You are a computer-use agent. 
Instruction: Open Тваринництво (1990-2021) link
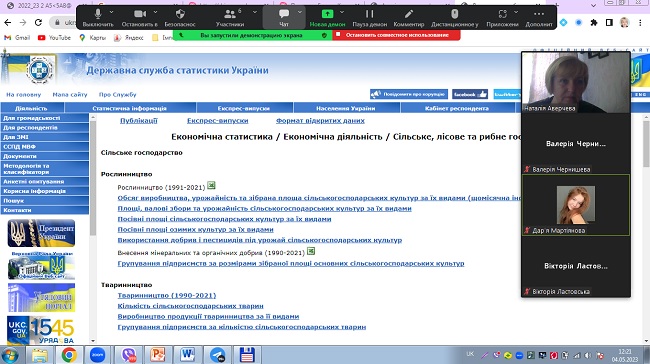[167, 295]
